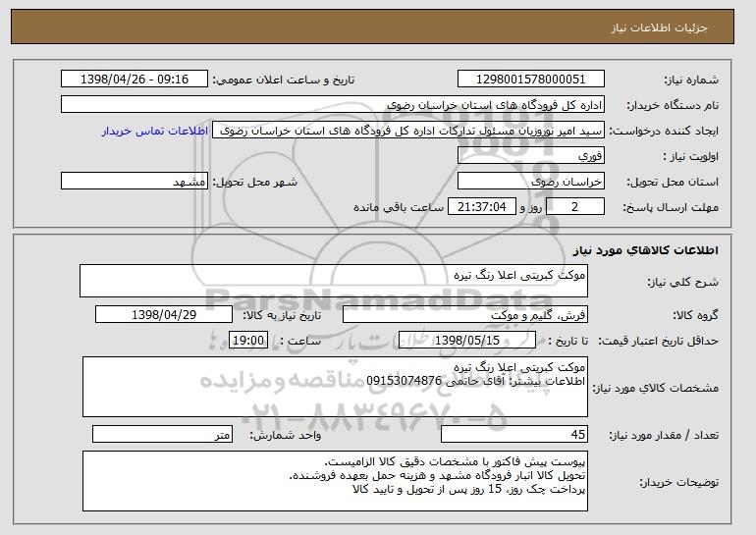The width and height of the screenshot is (756, 535).
Task: Click the price validity date field 1398/05/15
Action: tap(467, 341)
